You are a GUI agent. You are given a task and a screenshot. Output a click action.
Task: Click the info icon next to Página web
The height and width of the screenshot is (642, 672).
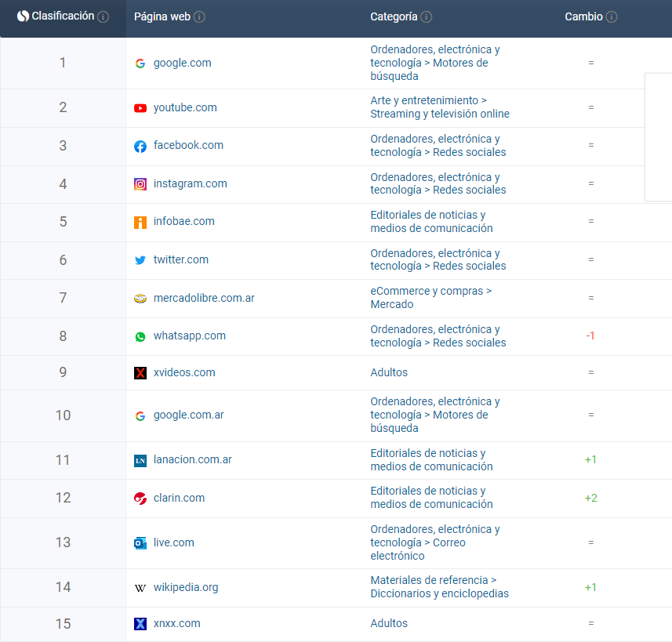click(199, 17)
